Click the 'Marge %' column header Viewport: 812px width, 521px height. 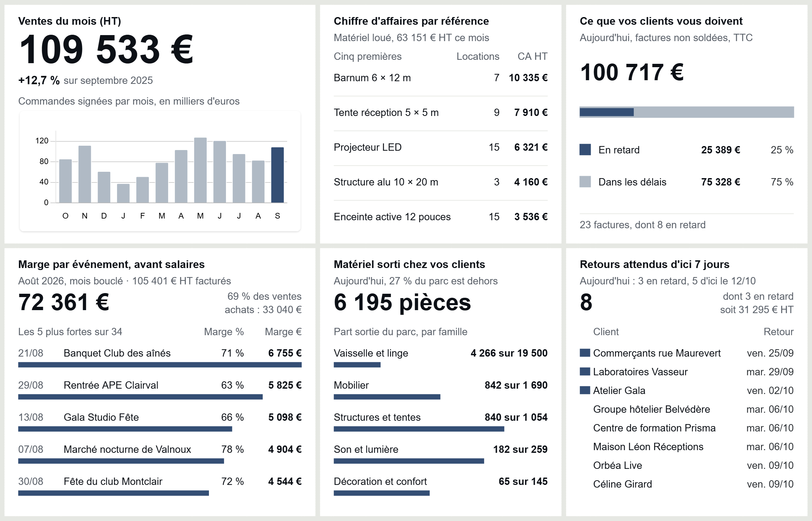[x=224, y=332]
